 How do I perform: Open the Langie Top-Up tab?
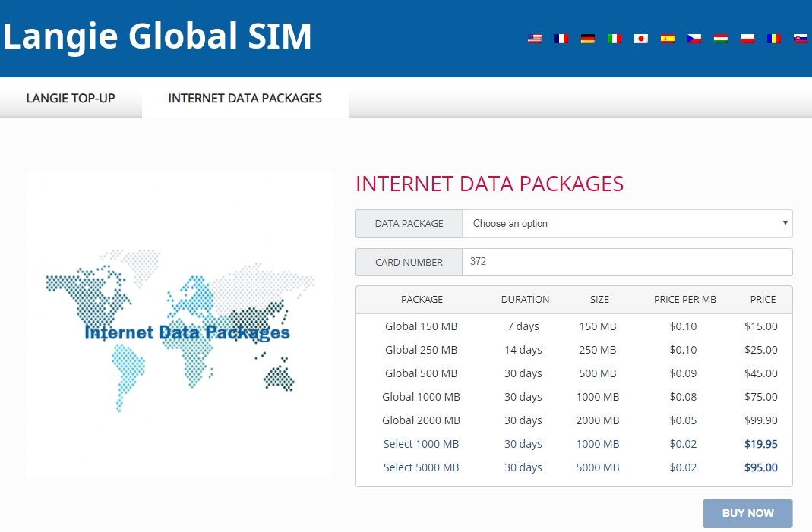(x=71, y=99)
